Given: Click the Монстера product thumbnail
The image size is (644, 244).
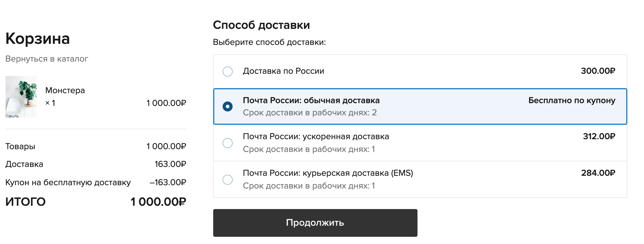Looking at the screenshot, I should (x=21, y=97).
